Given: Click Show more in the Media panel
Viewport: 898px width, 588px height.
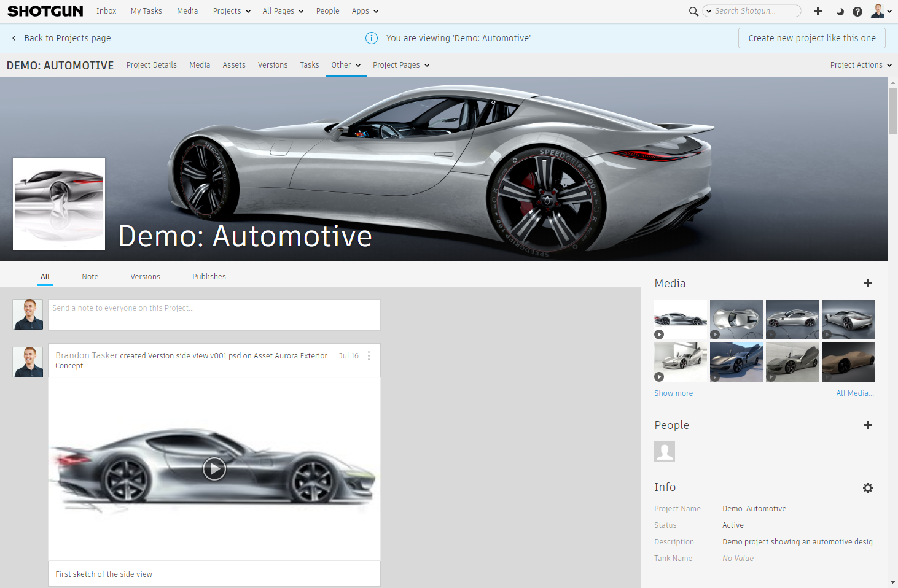Looking at the screenshot, I should pyautogui.click(x=673, y=393).
